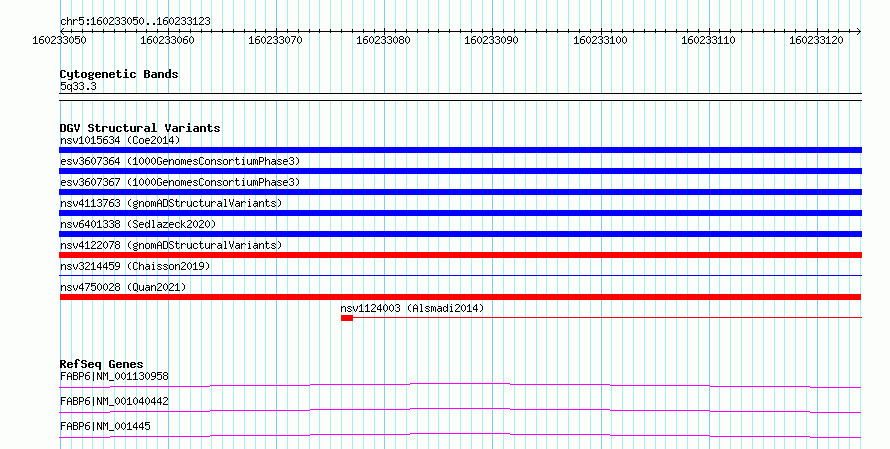Click FABP6|NM_001040442 transcript label

[114, 401]
